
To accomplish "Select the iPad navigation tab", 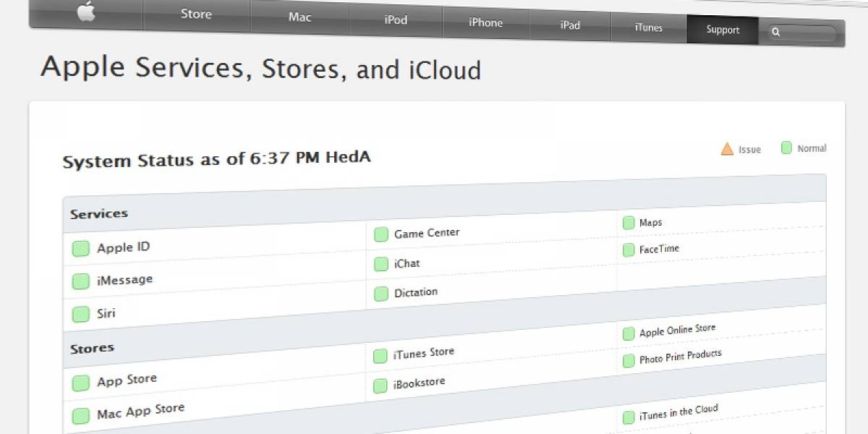I will [x=570, y=25].
